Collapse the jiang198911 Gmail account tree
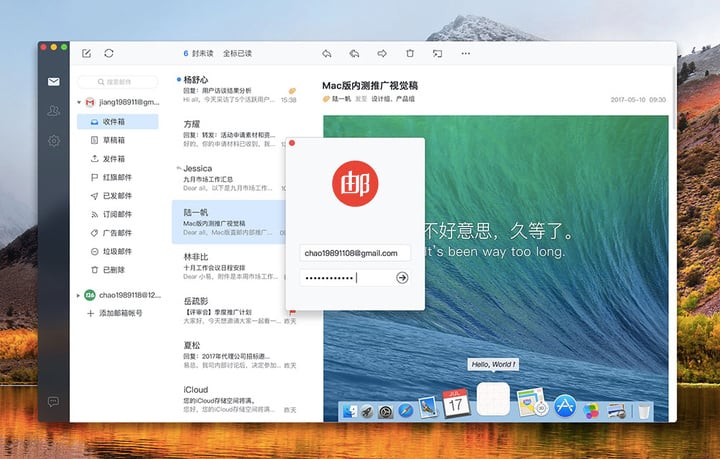This screenshot has height=459, width=720. click(79, 102)
